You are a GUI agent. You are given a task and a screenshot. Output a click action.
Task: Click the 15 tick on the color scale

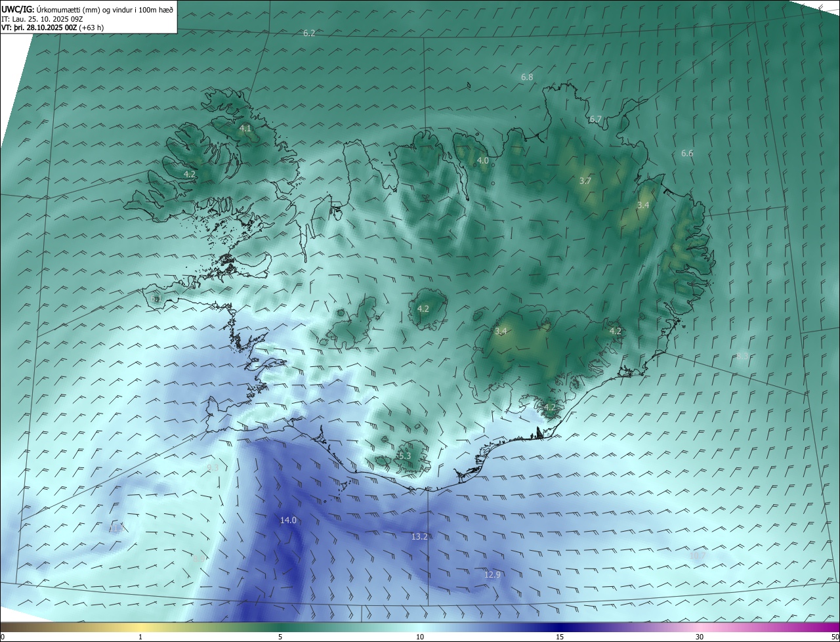click(560, 637)
